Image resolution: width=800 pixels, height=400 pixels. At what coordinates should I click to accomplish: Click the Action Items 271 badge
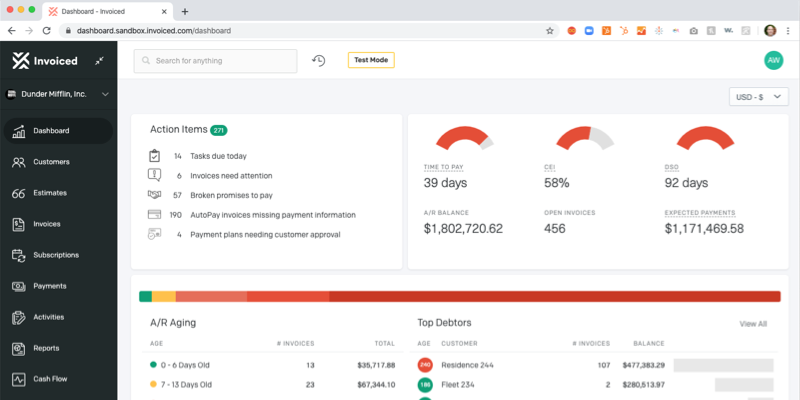point(219,130)
